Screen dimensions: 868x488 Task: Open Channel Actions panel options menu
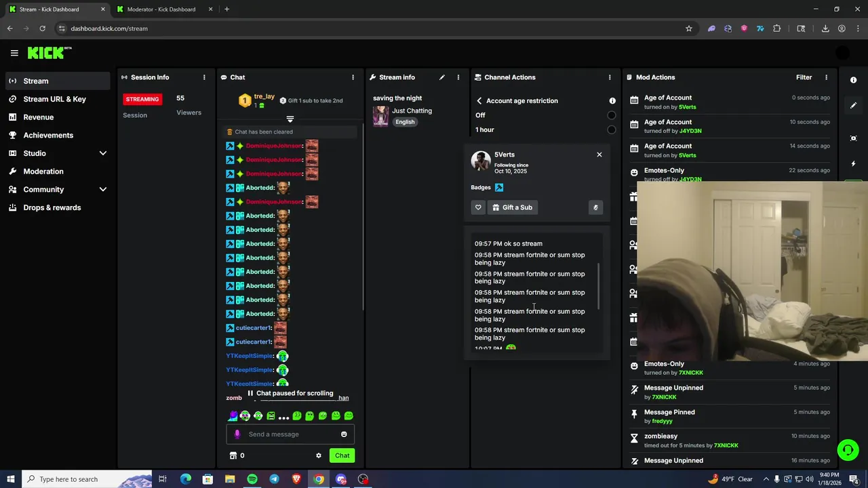click(610, 77)
